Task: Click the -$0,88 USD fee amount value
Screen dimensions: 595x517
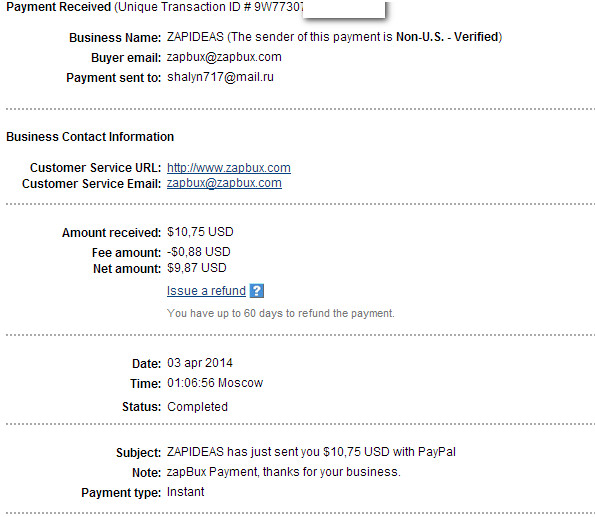Action: tap(199, 252)
